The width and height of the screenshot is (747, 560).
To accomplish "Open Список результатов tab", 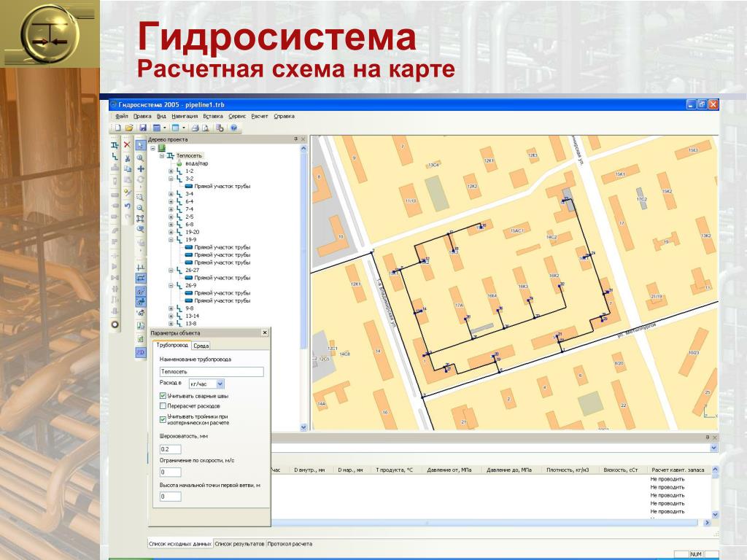I will point(239,544).
